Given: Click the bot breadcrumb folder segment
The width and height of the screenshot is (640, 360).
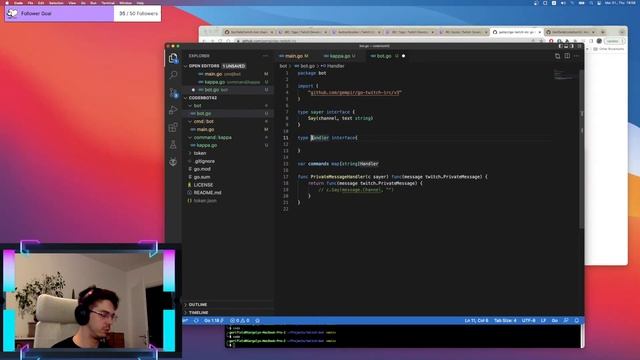Looking at the screenshot, I should tap(283, 66).
